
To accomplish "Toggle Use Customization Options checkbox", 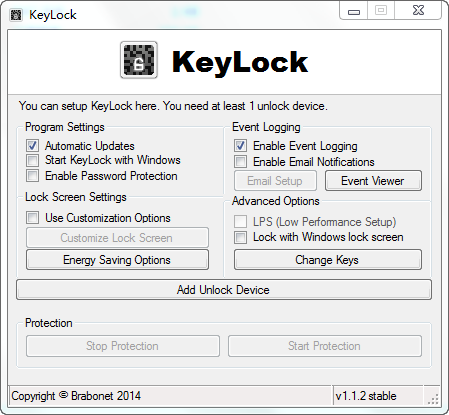I will [x=33, y=218].
